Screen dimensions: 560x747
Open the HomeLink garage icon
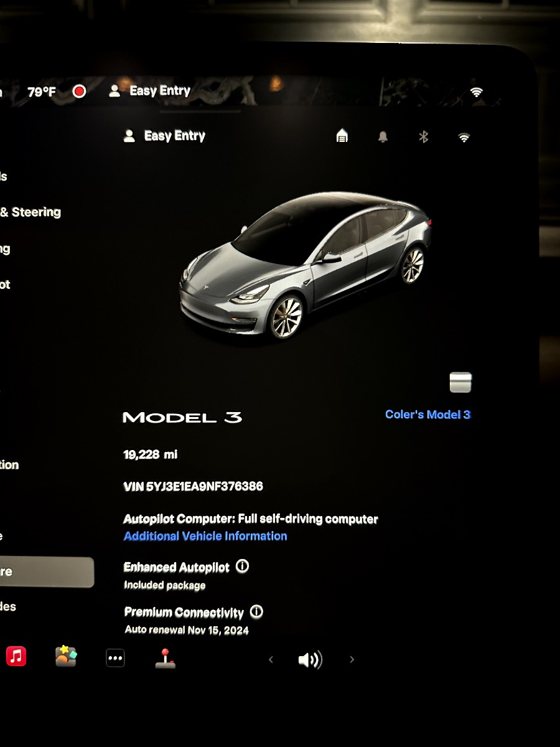coord(342,136)
